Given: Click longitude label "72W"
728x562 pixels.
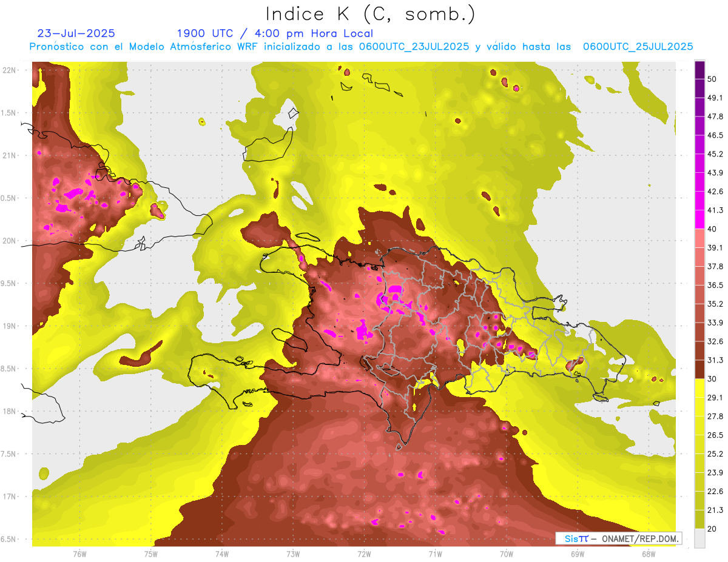Looking at the screenshot, I should pyautogui.click(x=364, y=554).
